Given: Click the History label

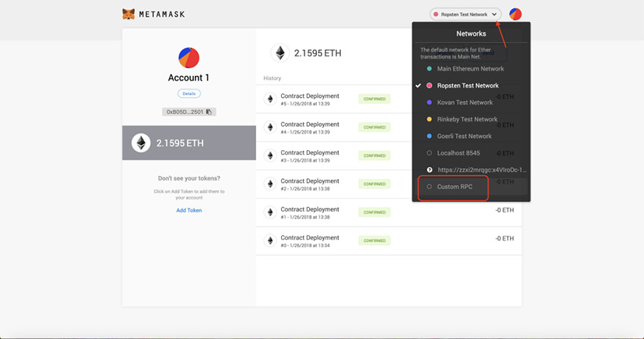Looking at the screenshot, I should [x=272, y=78].
